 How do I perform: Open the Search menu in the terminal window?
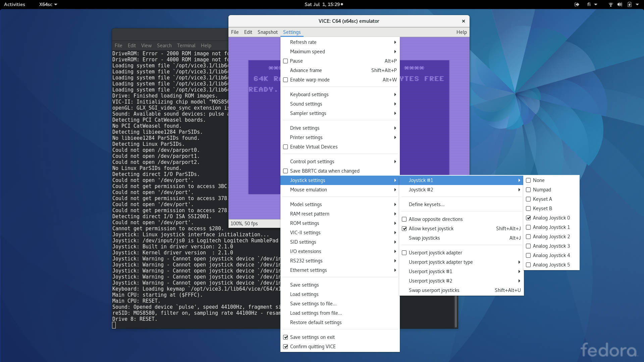164,45
